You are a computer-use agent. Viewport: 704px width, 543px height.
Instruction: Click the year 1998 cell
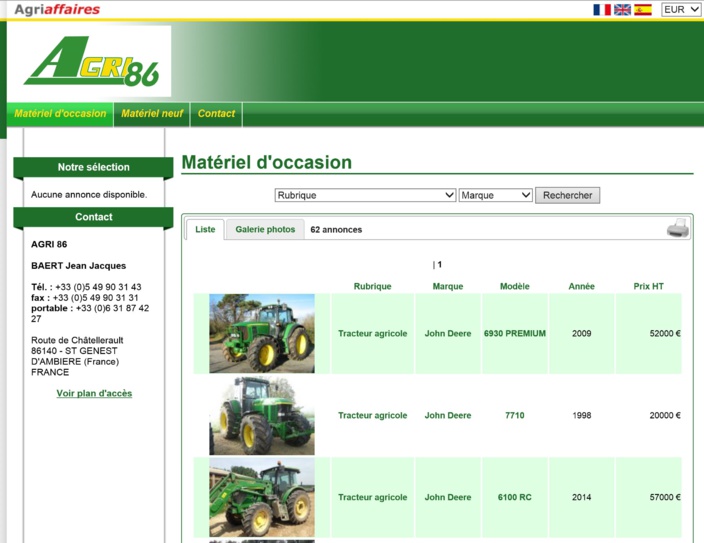click(581, 415)
